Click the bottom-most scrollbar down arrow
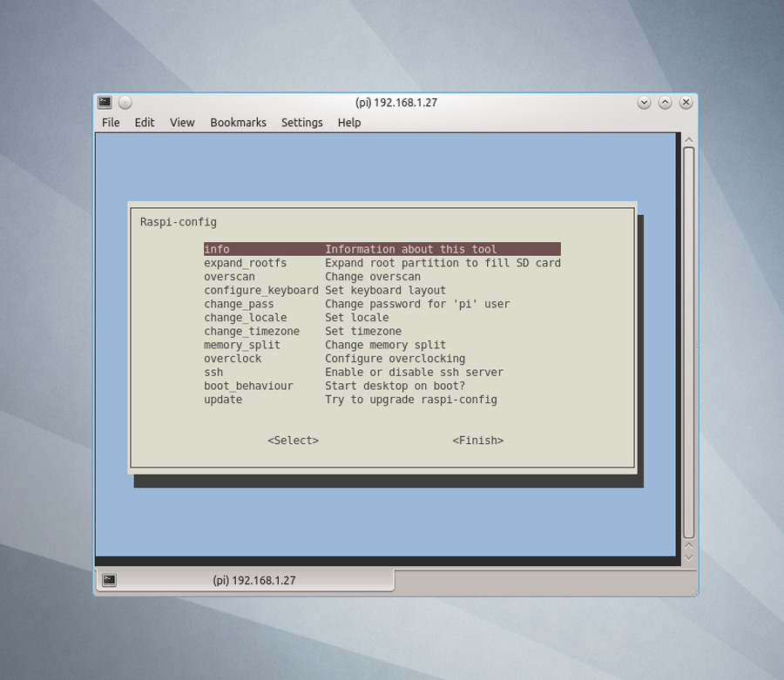Viewport: 784px width, 680px height. pos(688,557)
